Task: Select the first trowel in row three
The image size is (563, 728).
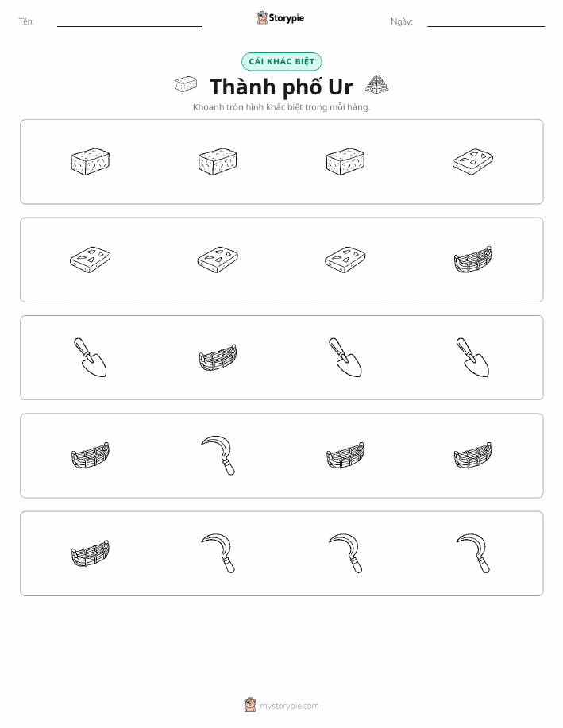Action: click(90, 357)
